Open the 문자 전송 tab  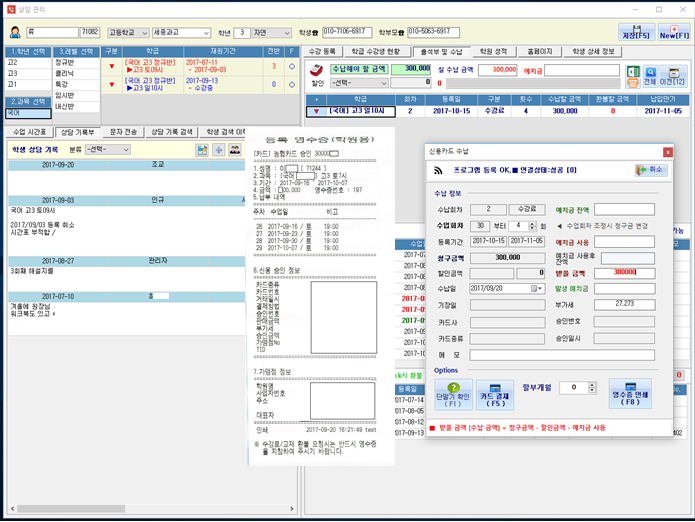[122, 132]
